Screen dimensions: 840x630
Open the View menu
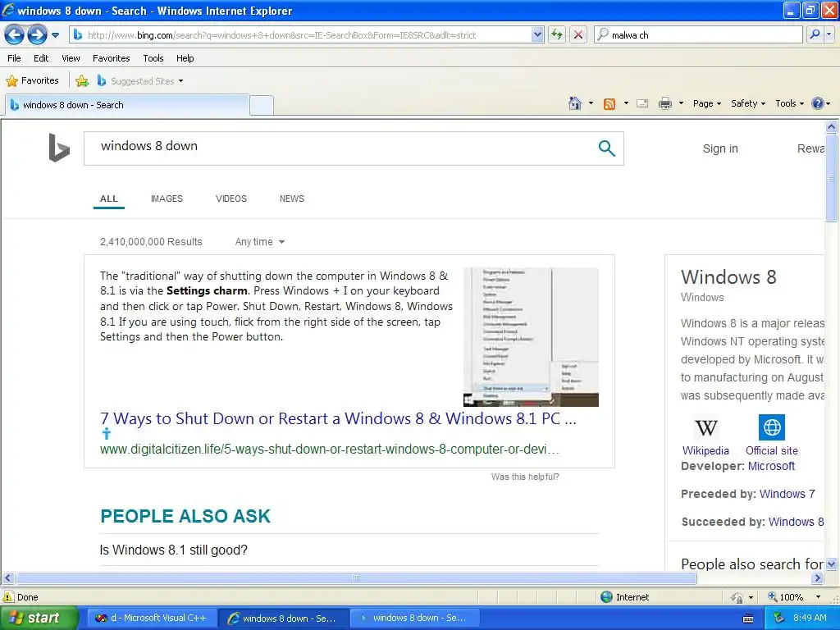tap(71, 58)
